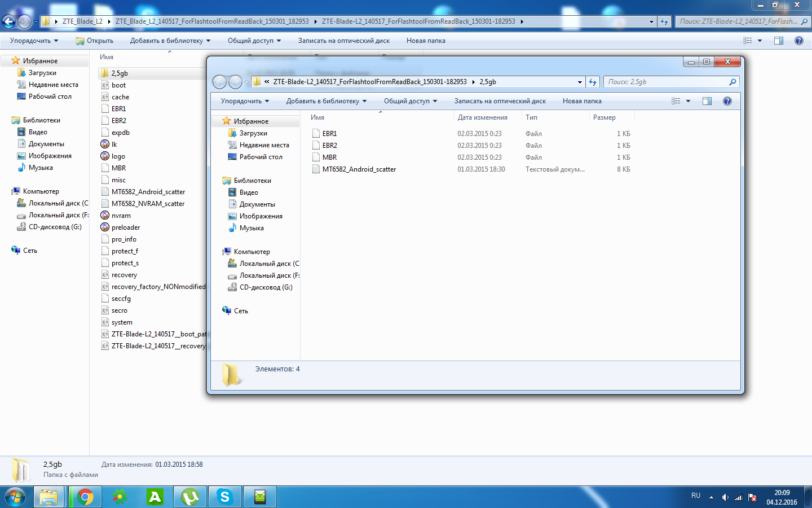This screenshot has height=508, width=812.
Task: Open Skype from the taskbar
Action: pyautogui.click(x=225, y=497)
